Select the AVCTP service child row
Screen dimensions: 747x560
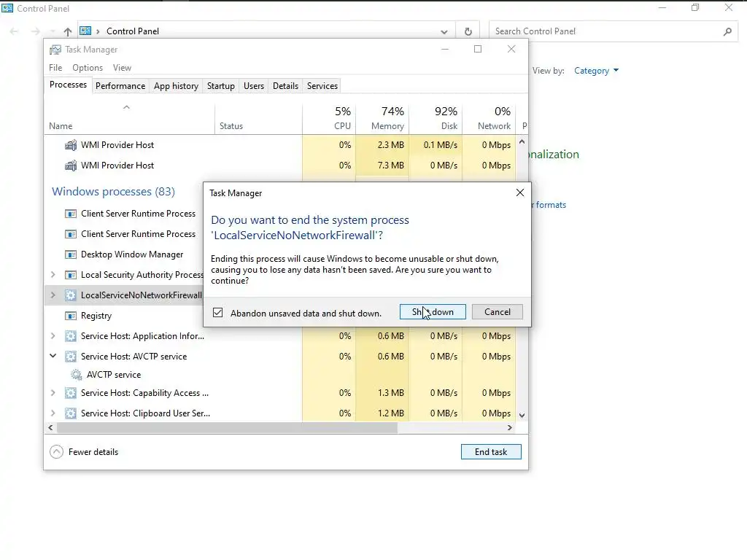pyautogui.click(x=280, y=375)
